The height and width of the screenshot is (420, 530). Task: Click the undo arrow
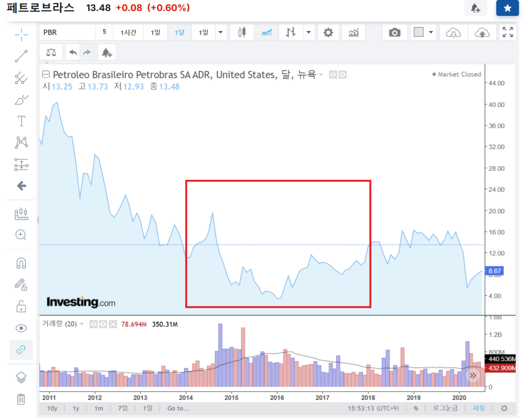click(x=72, y=52)
